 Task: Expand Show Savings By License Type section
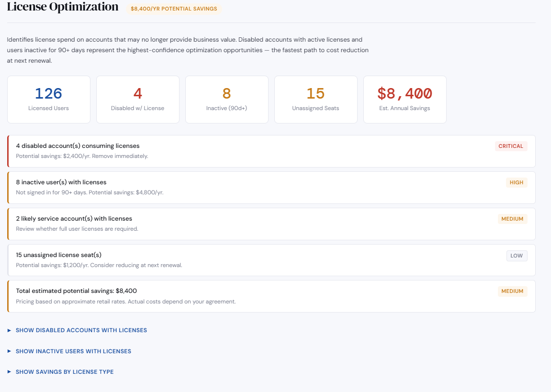click(x=65, y=372)
